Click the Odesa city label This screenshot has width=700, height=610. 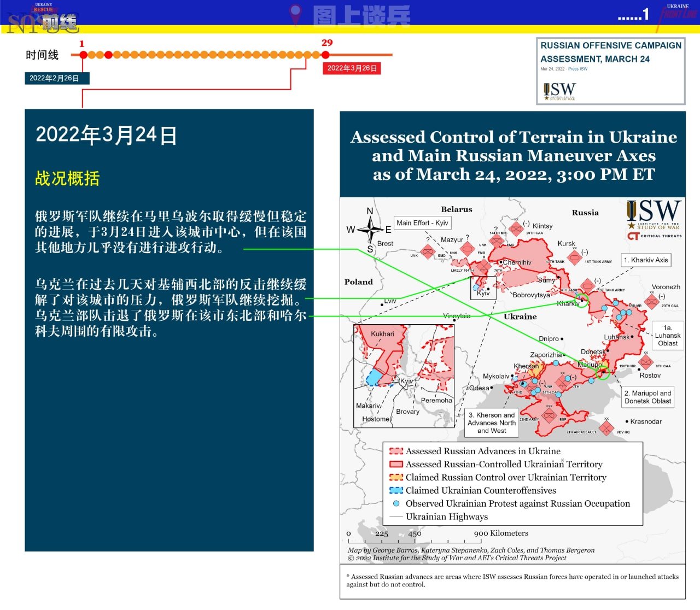480,388
